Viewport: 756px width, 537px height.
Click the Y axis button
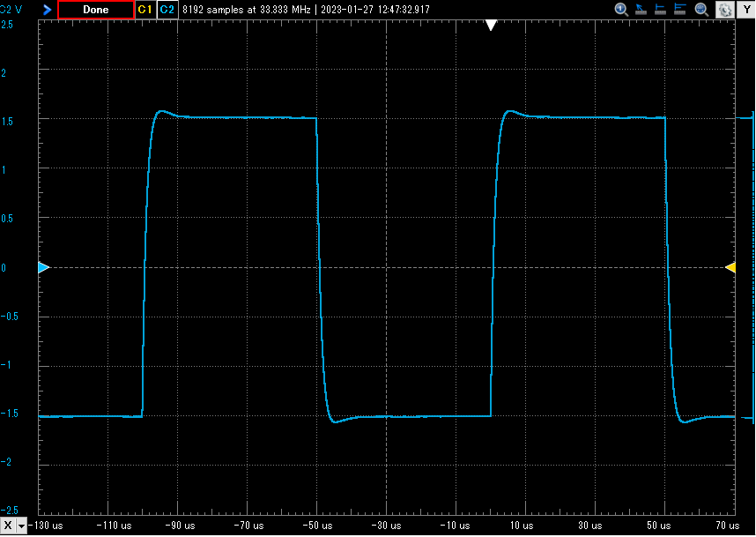coord(746,10)
